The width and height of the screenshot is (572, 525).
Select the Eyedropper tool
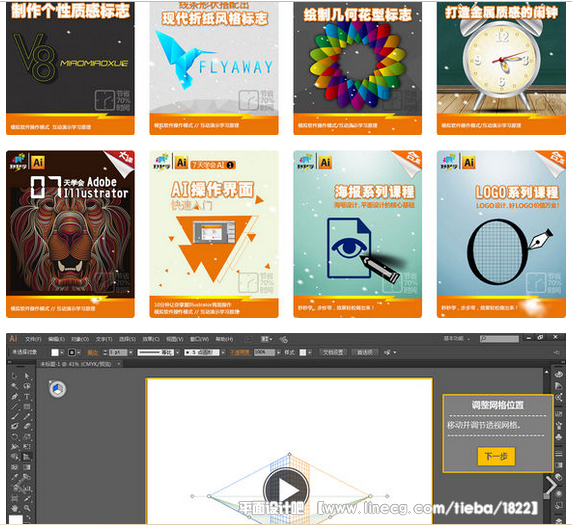[15, 477]
